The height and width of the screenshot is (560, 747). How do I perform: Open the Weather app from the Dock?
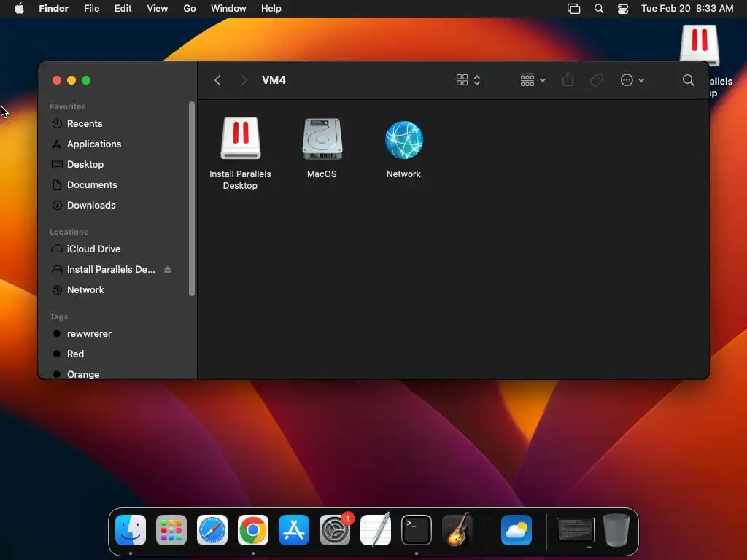(516, 530)
